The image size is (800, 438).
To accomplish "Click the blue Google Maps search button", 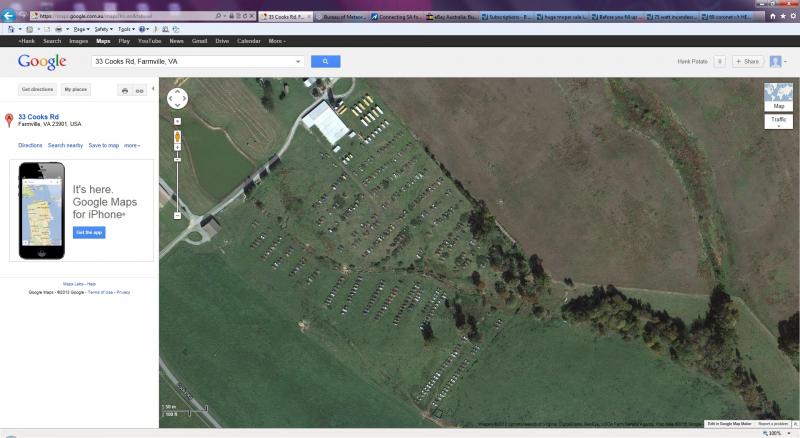I will pos(325,61).
